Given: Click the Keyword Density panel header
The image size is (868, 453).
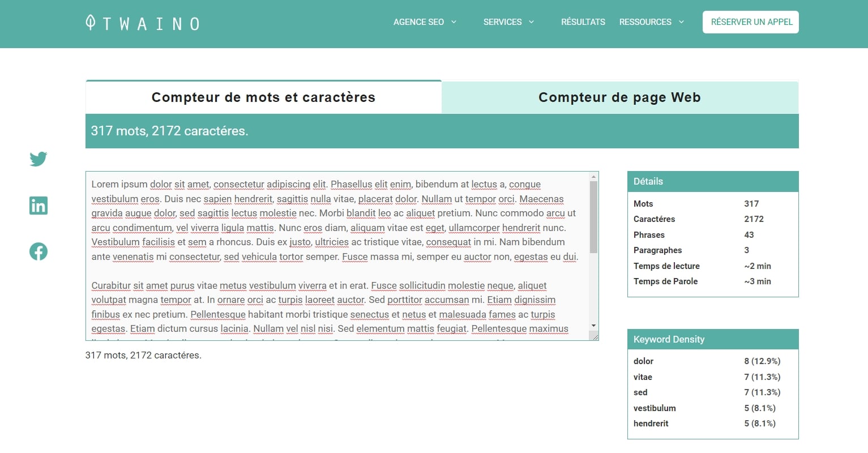Looking at the screenshot, I should [x=712, y=339].
